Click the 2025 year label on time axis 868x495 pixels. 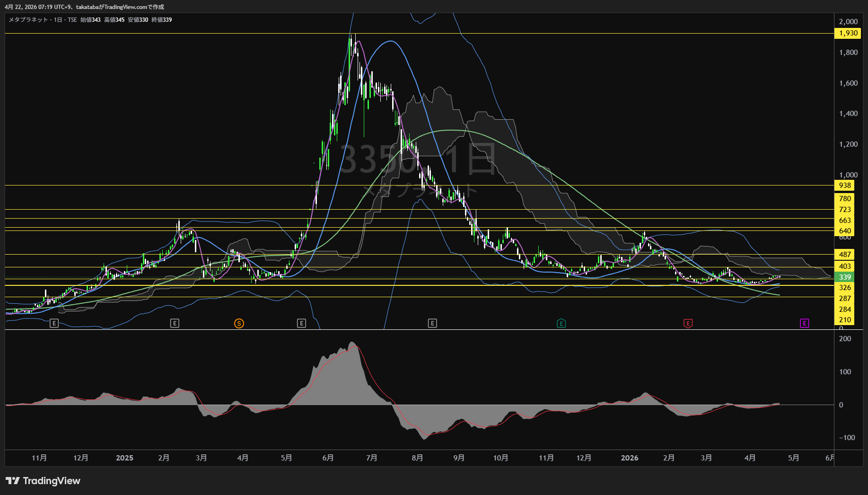click(x=124, y=458)
